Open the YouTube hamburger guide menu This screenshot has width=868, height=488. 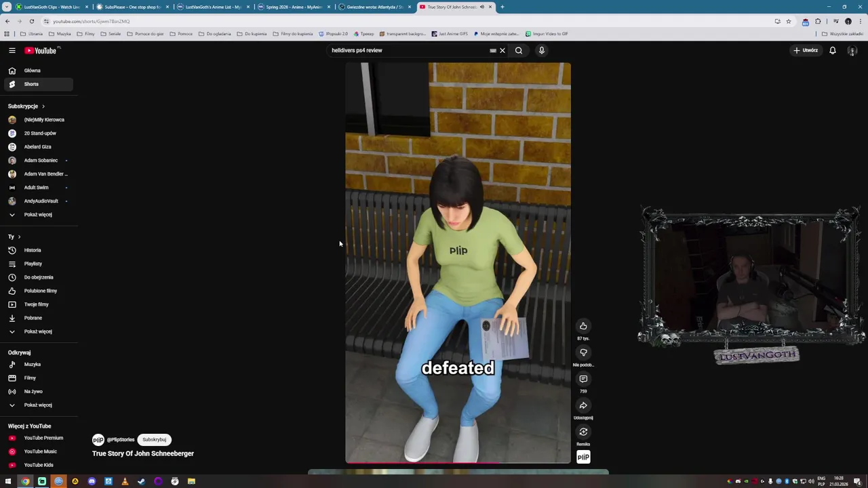(x=12, y=50)
